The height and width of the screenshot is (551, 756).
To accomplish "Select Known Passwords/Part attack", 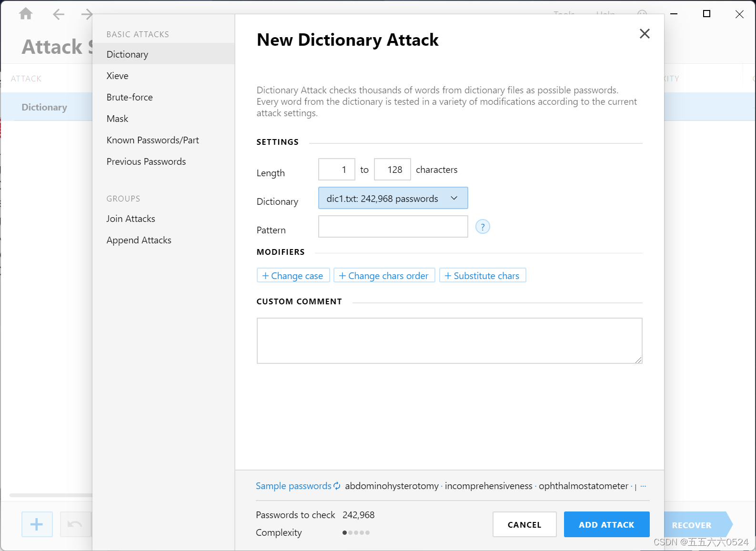I will coord(163,140).
